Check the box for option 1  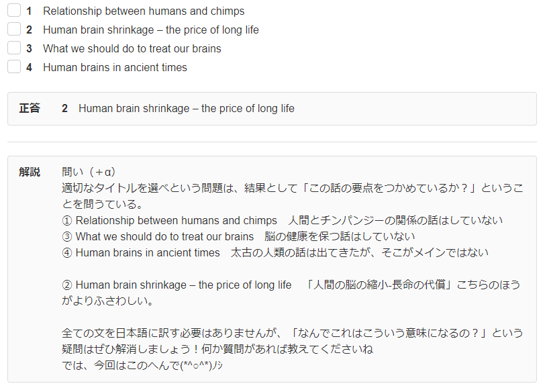click(14, 11)
